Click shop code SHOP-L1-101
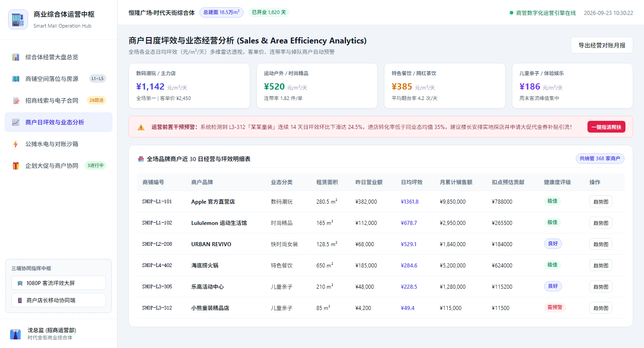This screenshot has height=348, width=644. click(157, 201)
